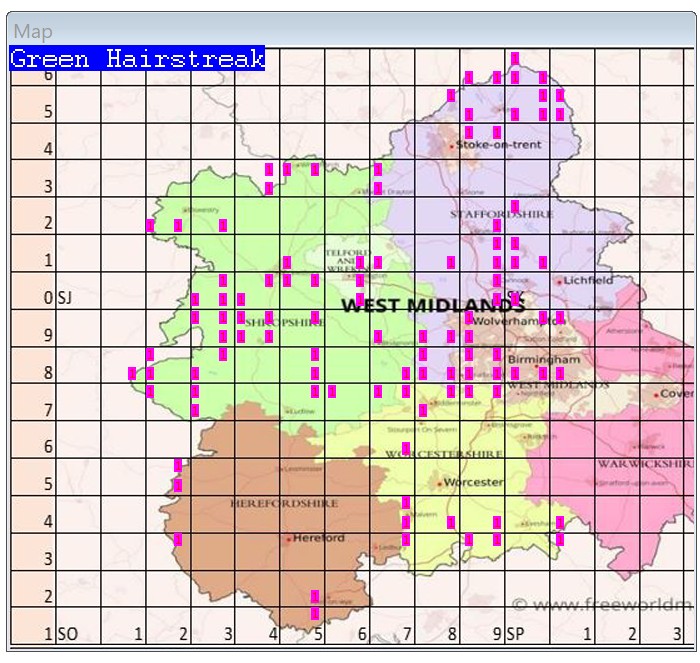Select the STAFFORDSHIRE county label
This screenshot has height=663, width=700.
[x=487, y=214]
